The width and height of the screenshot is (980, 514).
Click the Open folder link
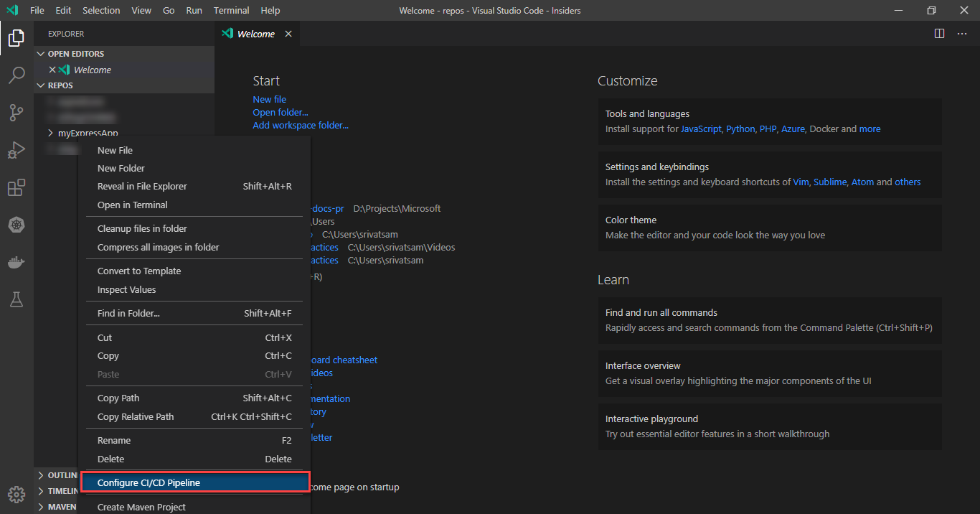280,112
